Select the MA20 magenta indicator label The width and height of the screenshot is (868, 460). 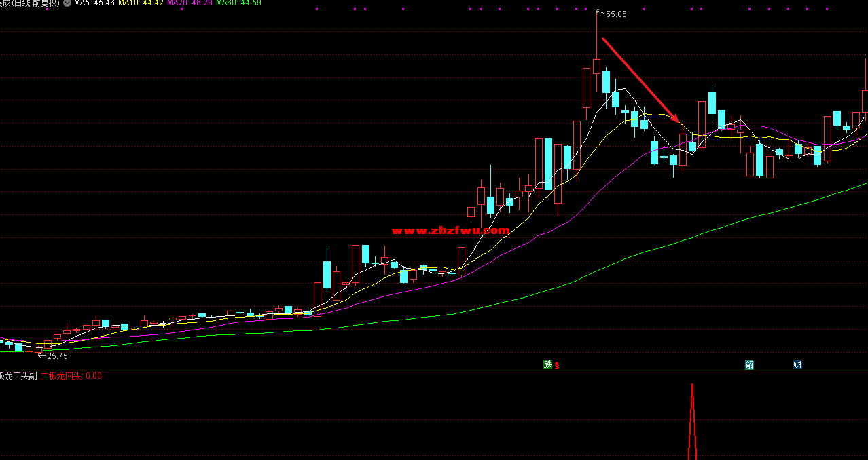tap(189, 3)
